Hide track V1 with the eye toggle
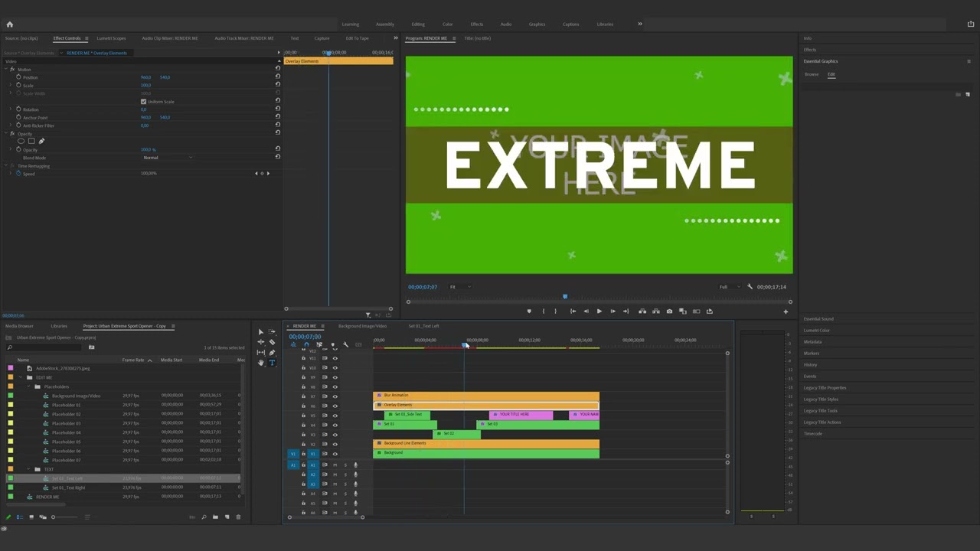The width and height of the screenshot is (980, 551). 335,454
